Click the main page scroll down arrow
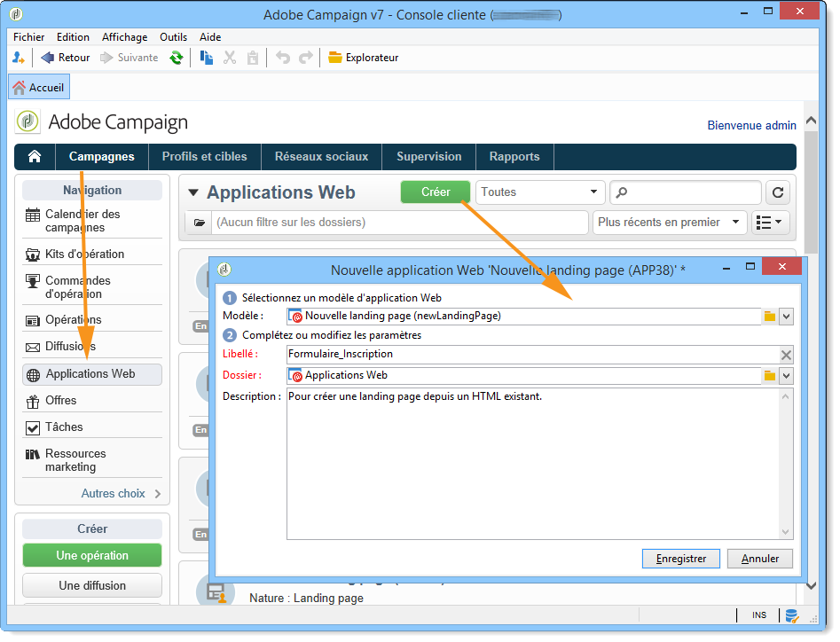Image resolution: width=840 pixels, height=642 pixels. point(811,586)
